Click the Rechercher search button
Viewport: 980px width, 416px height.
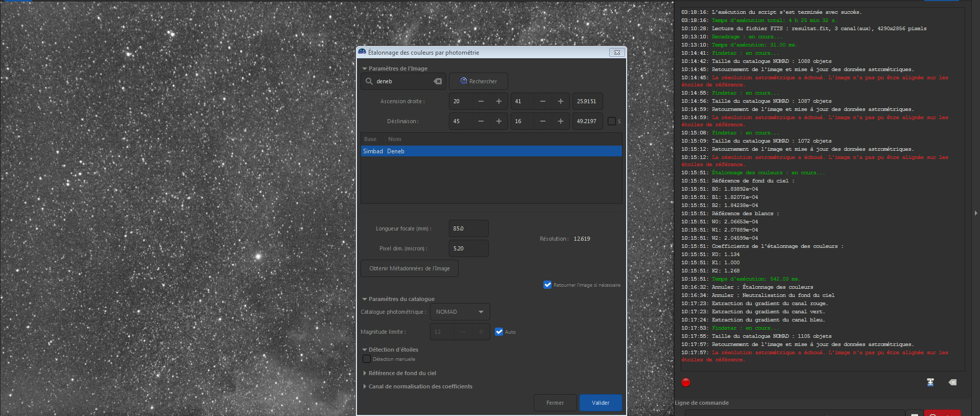coord(479,81)
